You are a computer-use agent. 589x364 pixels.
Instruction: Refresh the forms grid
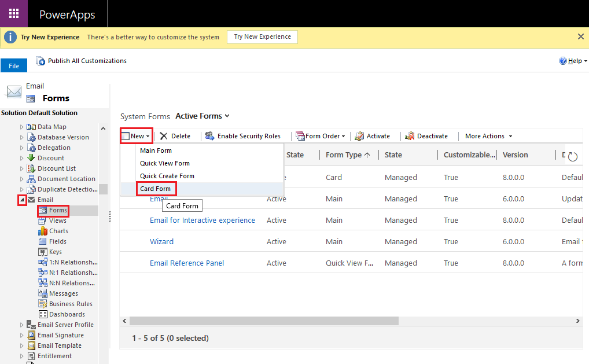coord(572,156)
